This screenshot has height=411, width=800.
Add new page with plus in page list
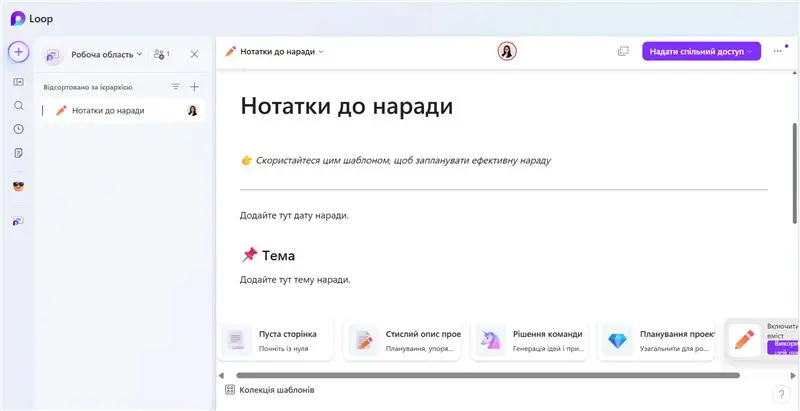pos(194,87)
